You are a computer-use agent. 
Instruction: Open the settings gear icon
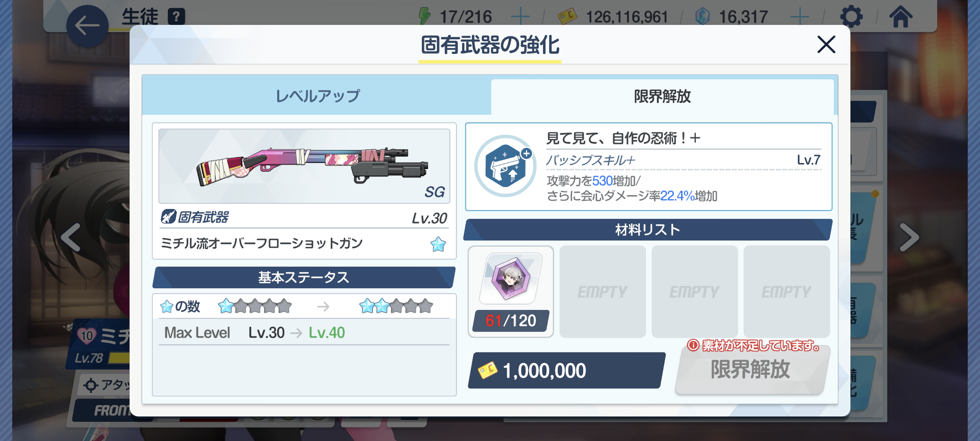click(x=851, y=17)
